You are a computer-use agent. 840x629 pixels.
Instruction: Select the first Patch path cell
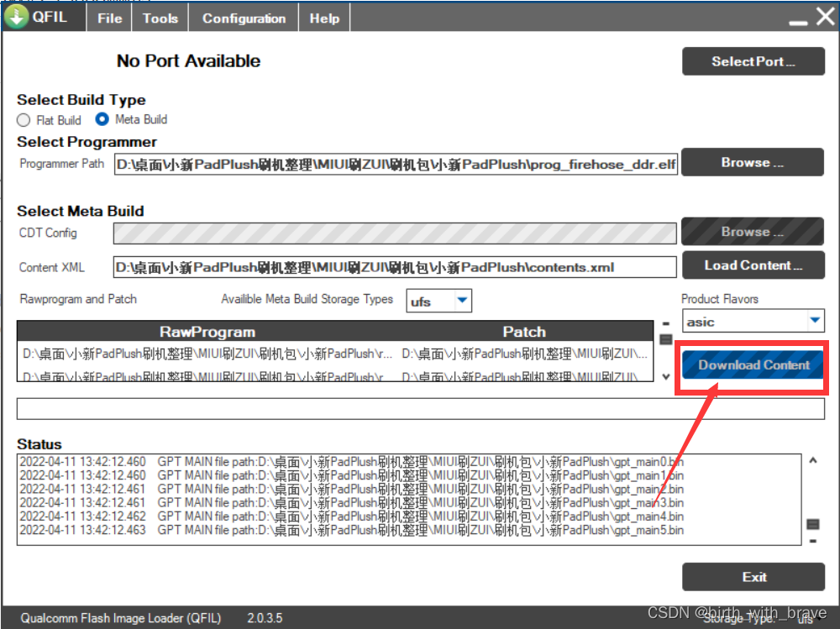(x=525, y=354)
